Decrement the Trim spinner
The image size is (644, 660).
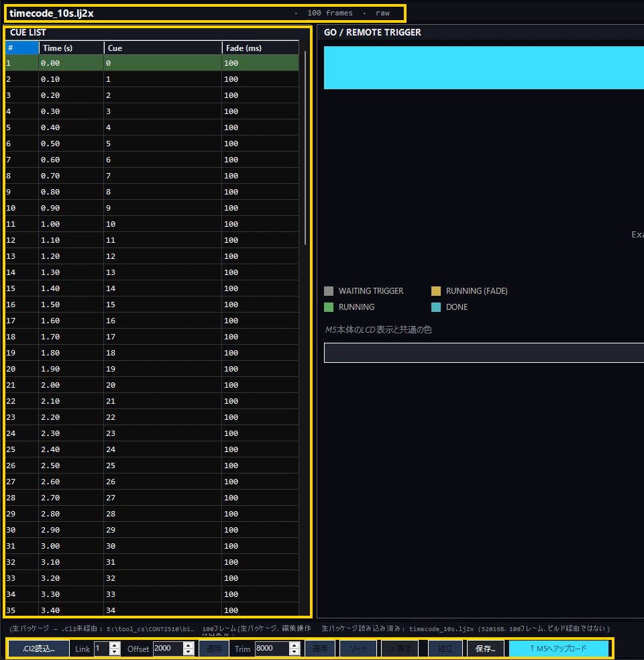295,651
